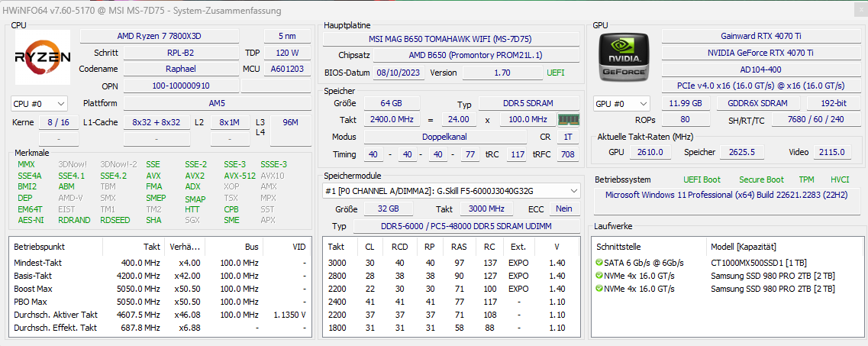The height and width of the screenshot is (346, 868).
Task: Select the Basis-Takt row
Action: click(160, 276)
